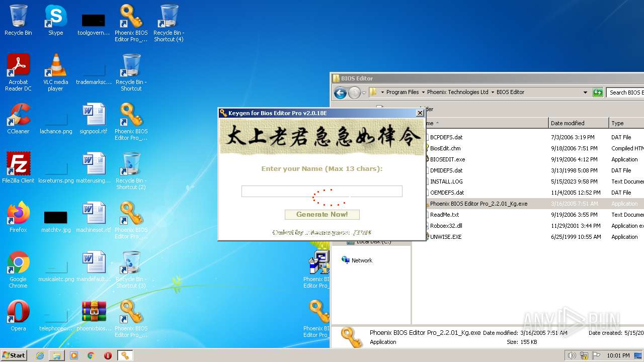Expand the Program Files breadcrumb arrow
Image resolution: width=644 pixels, height=362 pixels.
pos(423,93)
